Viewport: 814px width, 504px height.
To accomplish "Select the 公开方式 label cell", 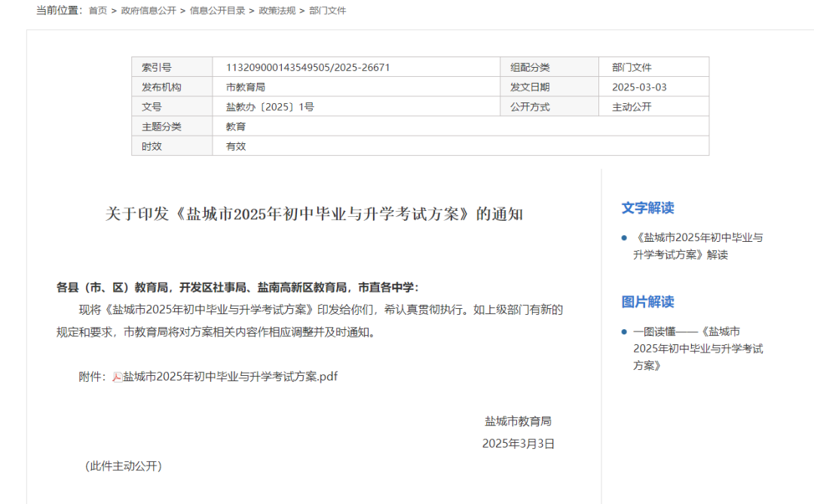I will tap(549, 106).
